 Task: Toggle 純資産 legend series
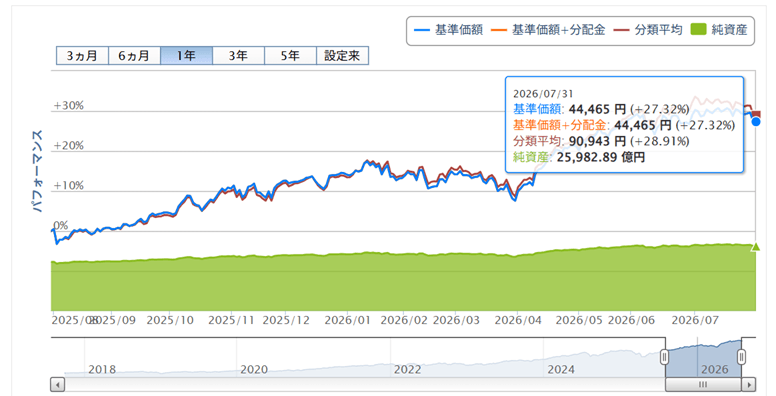[719, 30]
